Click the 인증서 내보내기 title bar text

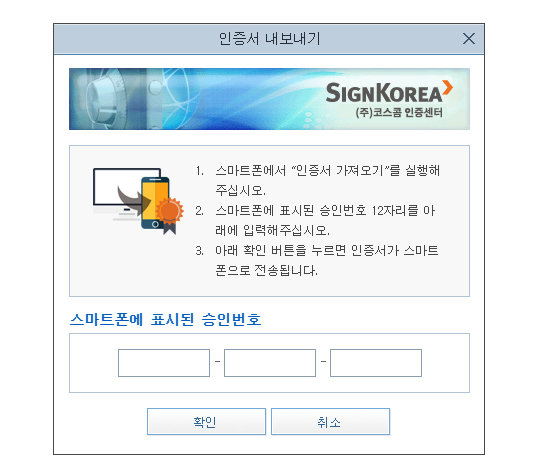pyautogui.click(x=269, y=39)
